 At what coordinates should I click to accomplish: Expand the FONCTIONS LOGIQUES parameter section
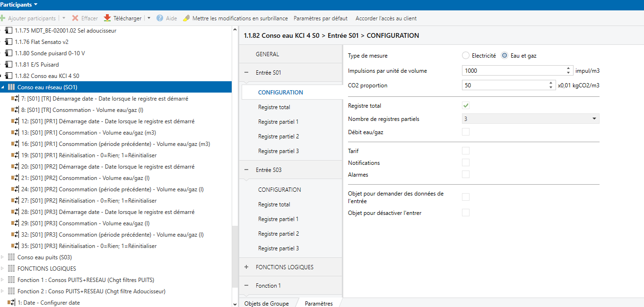(246, 267)
